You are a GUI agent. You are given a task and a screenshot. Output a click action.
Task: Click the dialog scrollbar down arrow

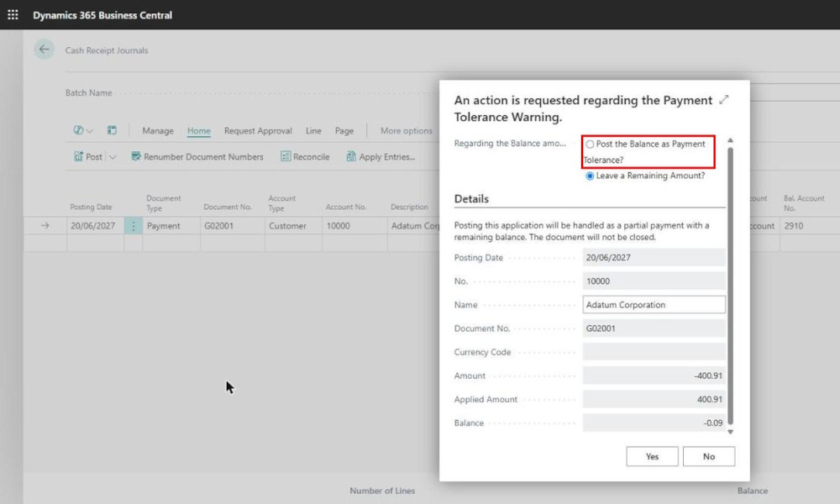[730, 432]
